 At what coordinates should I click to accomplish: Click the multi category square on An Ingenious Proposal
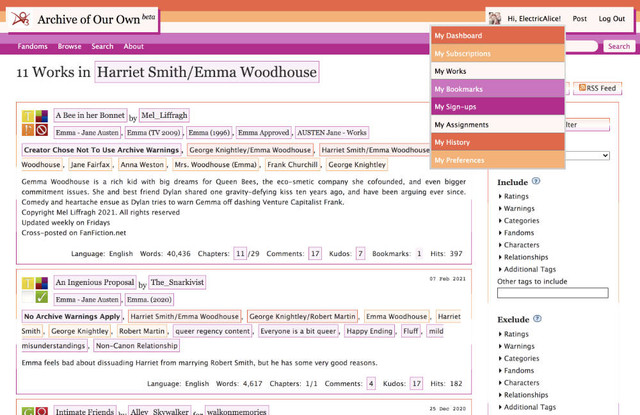pyautogui.click(x=42, y=283)
